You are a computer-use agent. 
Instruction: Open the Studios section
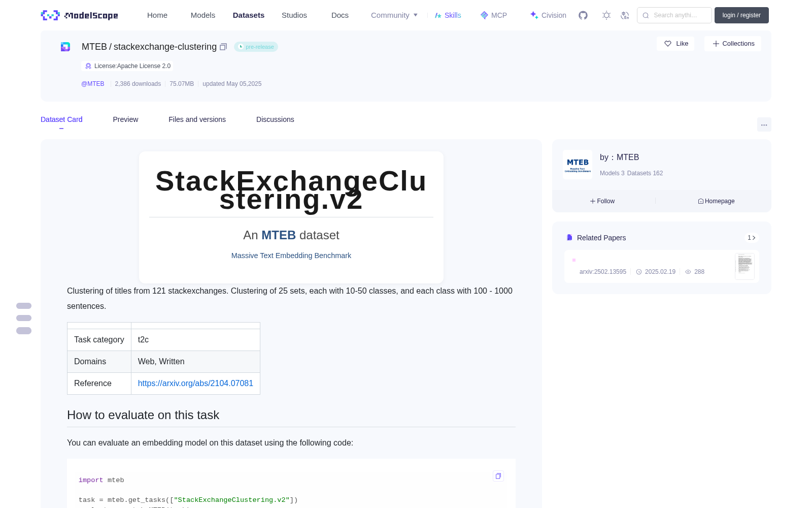point(294,15)
